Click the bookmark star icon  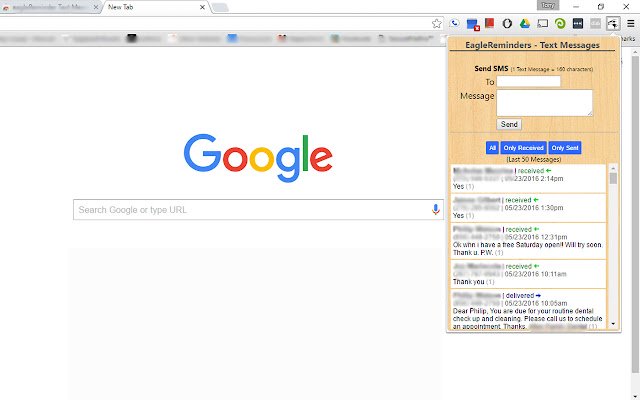pyautogui.click(x=436, y=24)
